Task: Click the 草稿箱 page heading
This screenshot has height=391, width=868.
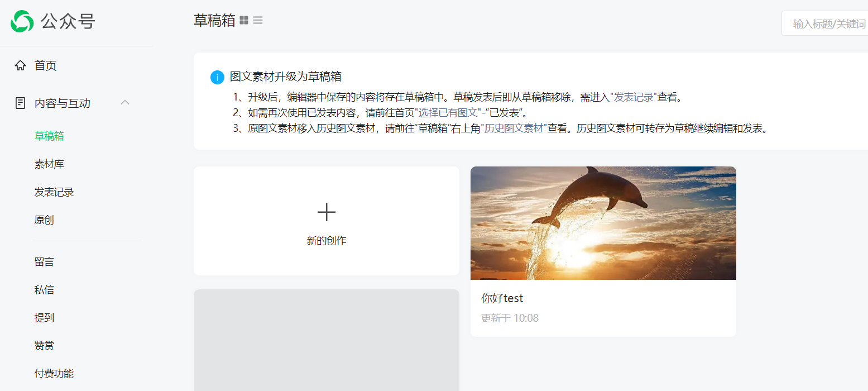Action: coord(214,20)
